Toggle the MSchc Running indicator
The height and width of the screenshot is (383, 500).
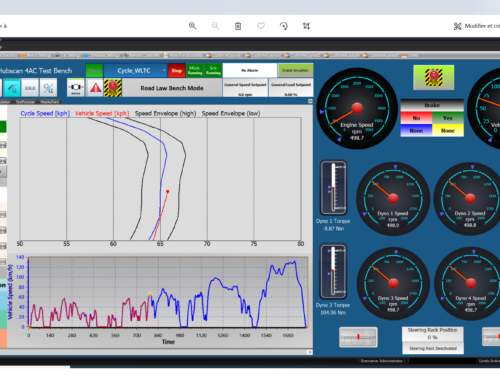195,71
